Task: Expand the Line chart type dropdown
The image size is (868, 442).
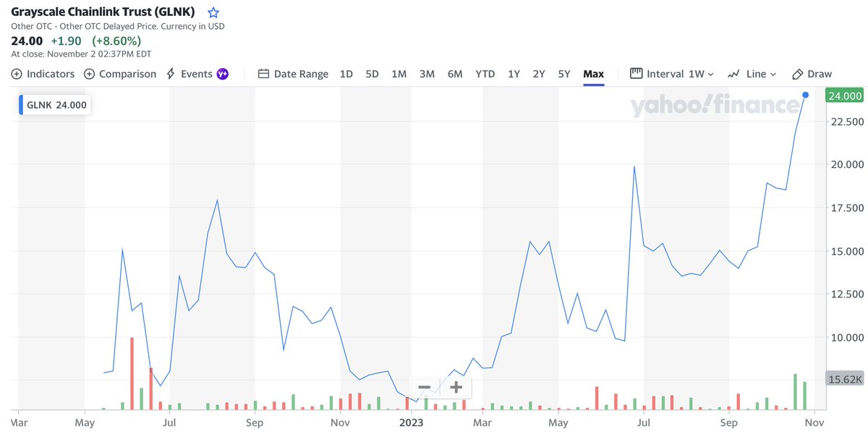Action: tap(752, 74)
